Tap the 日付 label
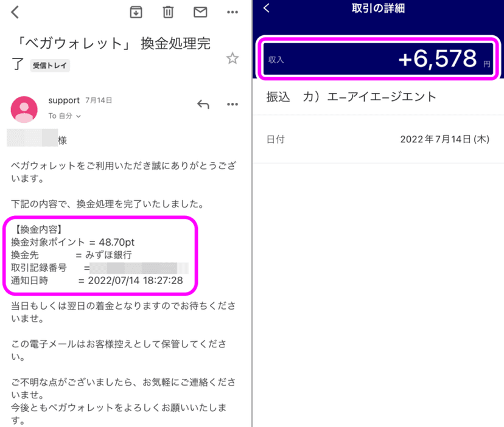Image resolution: width=504 pixels, height=427 pixels. 276,139
